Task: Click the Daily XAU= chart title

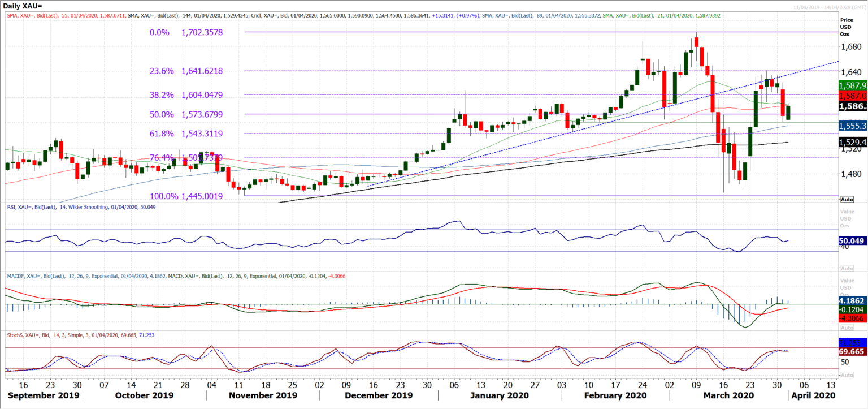Action: pos(24,5)
